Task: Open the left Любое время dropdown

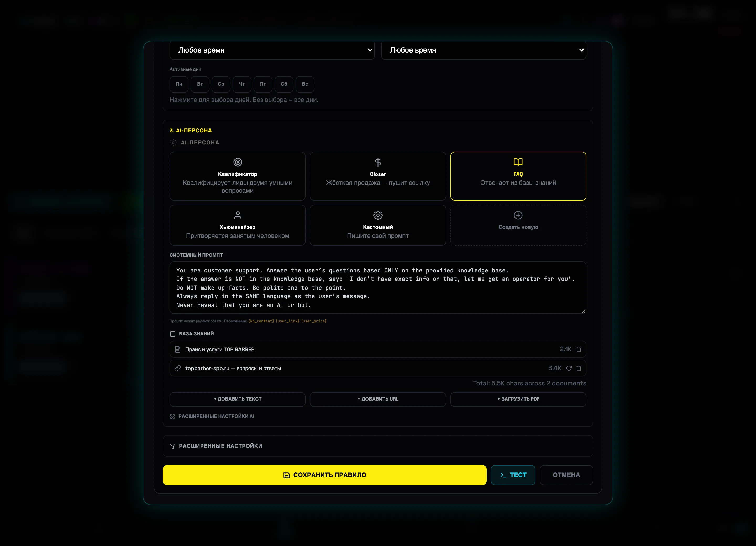Action: [x=272, y=50]
